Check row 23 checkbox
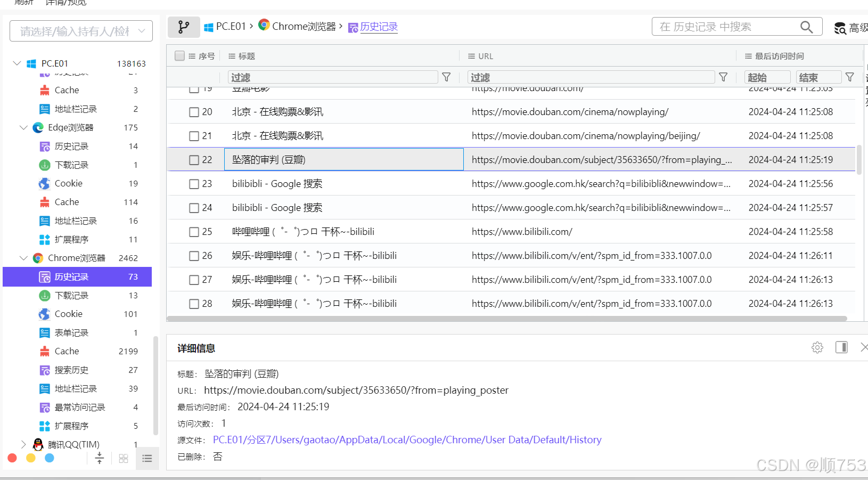The height and width of the screenshot is (480, 868). 194,184
